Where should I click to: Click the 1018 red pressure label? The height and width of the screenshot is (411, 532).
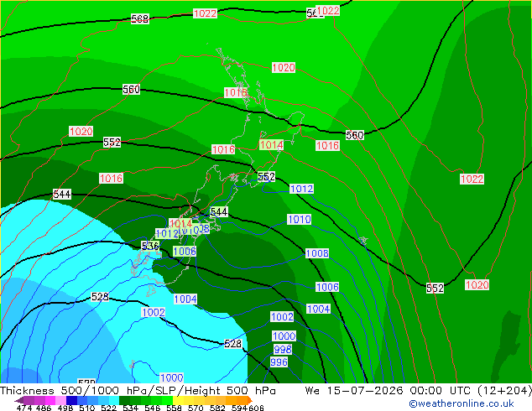click(236, 92)
